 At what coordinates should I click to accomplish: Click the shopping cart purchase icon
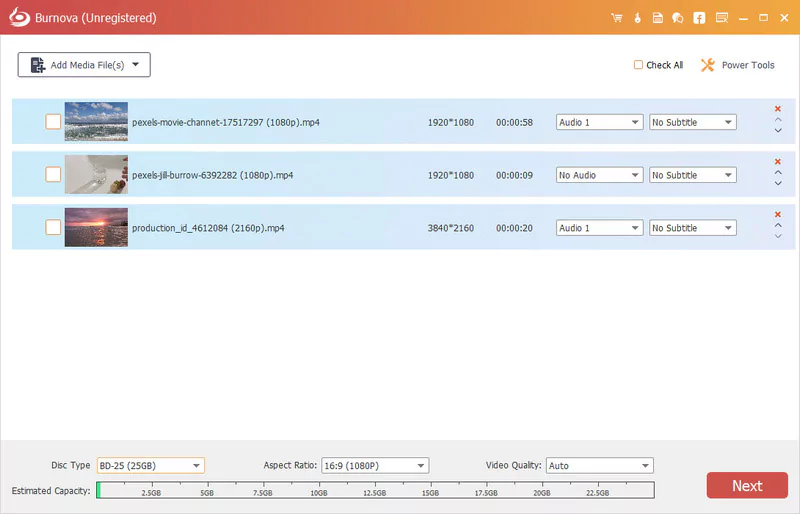click(615, 18)
